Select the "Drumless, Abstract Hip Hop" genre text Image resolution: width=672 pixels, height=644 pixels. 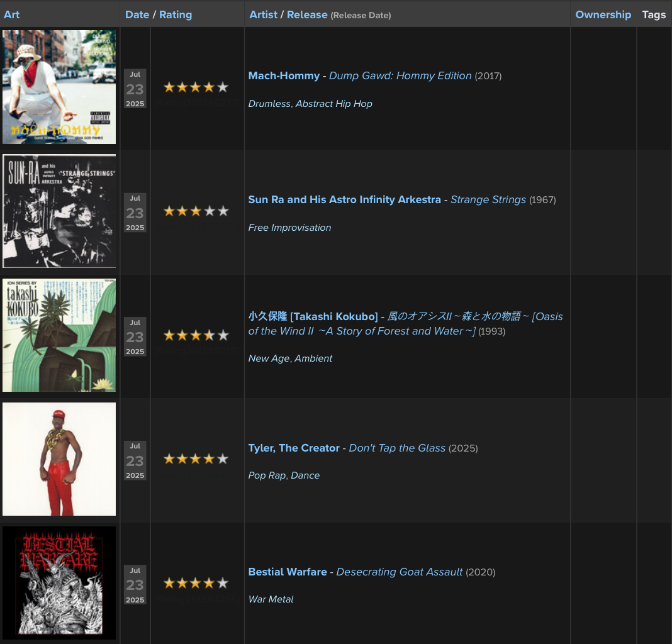[310, 104]
